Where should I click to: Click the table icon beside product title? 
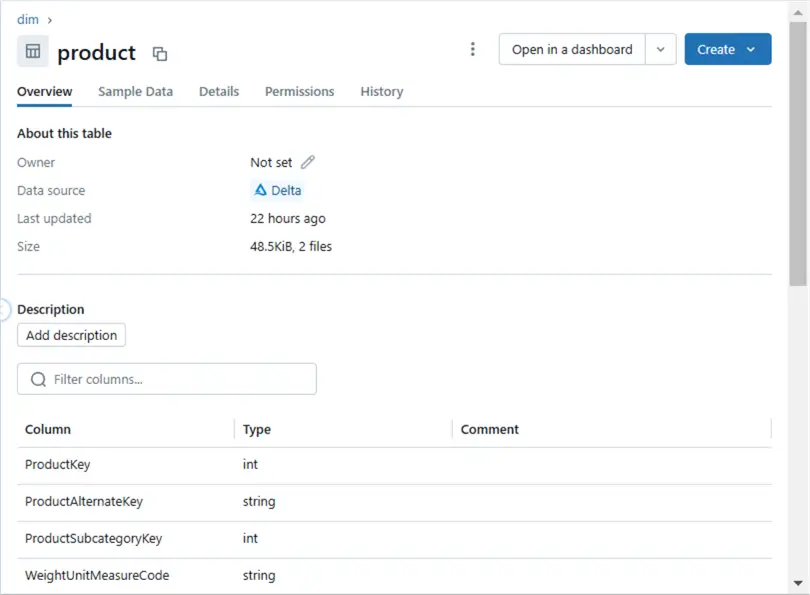coord(33,51)
